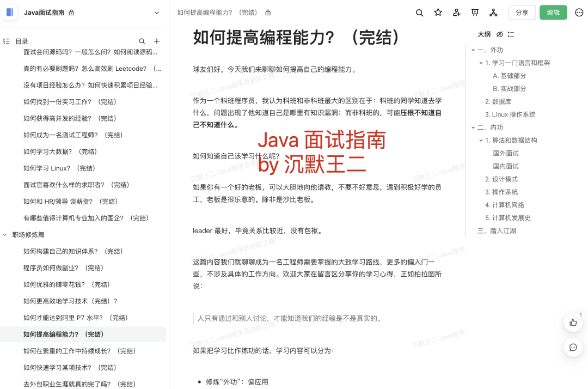Jump to B. 实战部分 in the outline
This screenshot has height=389, width=588.
coord(509,88)
